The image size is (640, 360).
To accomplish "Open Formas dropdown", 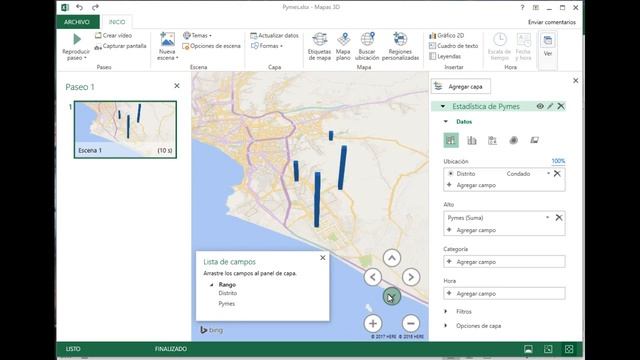I will pyautogui.click(x=267, y=46).
